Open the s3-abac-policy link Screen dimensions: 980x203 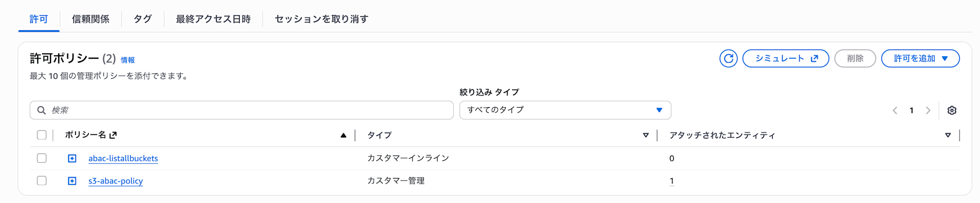pos(116,181)
